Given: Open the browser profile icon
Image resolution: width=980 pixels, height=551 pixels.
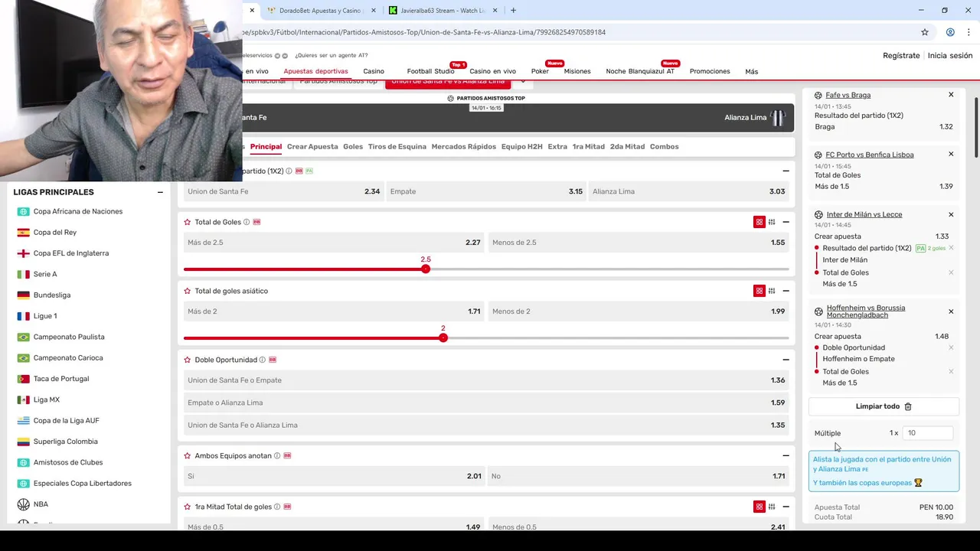Looking at the screenshot, I should coord(950,32).
